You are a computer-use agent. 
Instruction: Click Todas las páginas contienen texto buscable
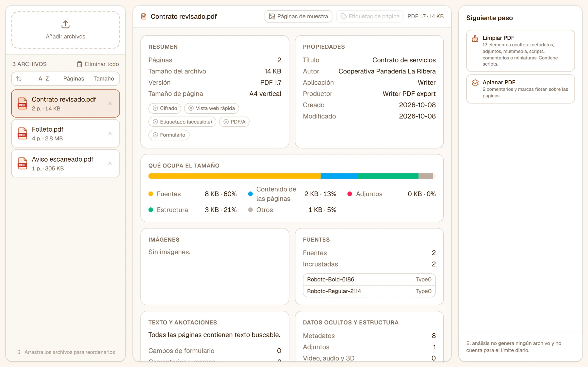pos(214,335)
